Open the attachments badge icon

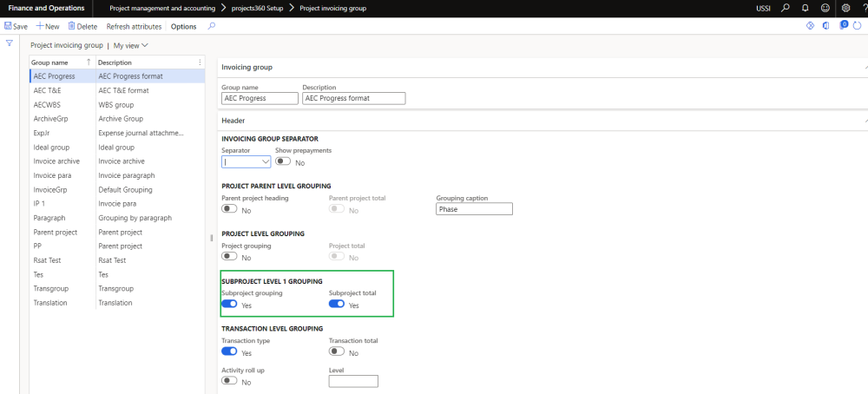coord(844,25)
